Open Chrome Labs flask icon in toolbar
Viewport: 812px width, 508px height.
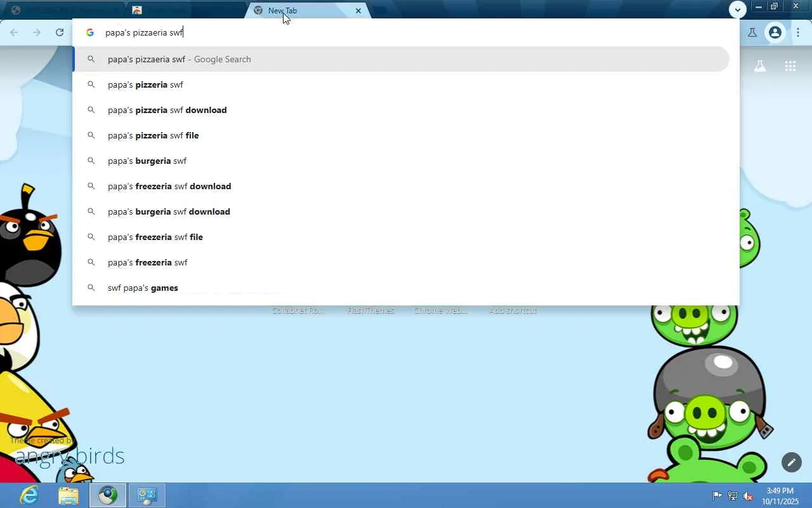[x=752, y=32]
